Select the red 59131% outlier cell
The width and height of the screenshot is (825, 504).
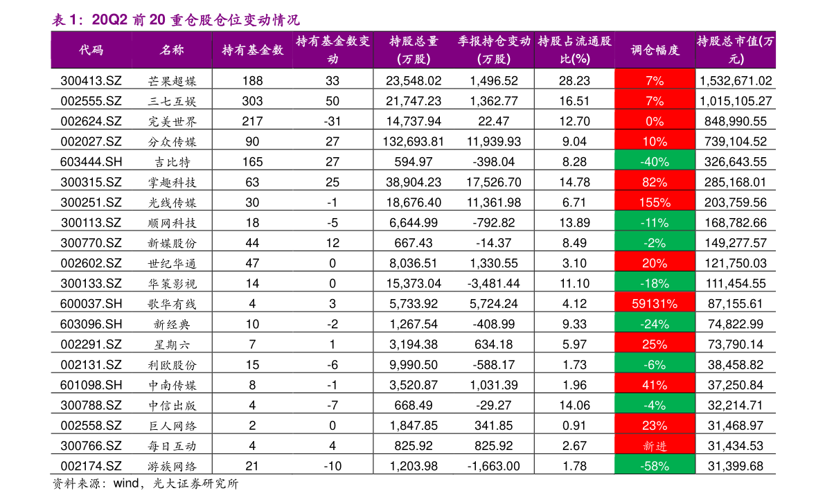point(654,302)
